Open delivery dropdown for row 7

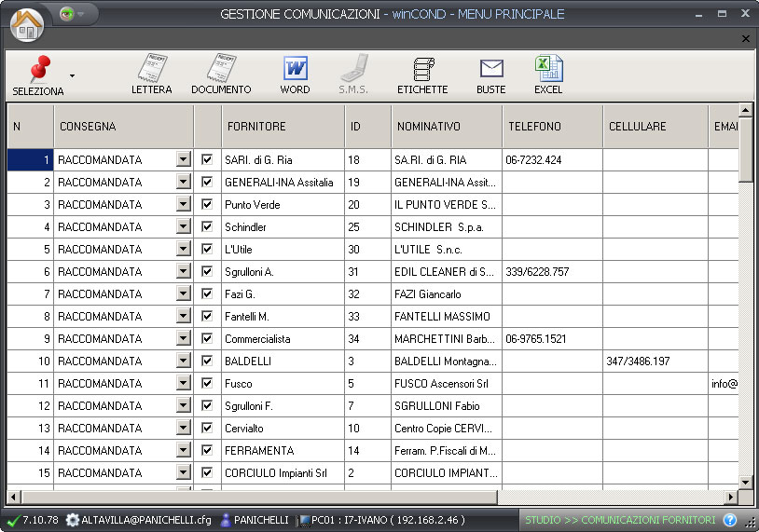pyautogui.click(x=183, y=294)
